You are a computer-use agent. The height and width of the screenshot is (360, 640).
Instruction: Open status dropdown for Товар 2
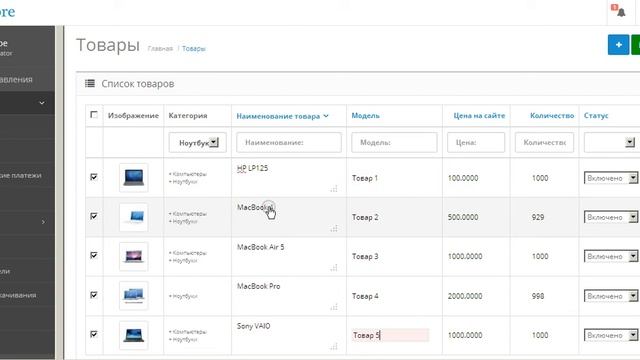tap(611, 217)
